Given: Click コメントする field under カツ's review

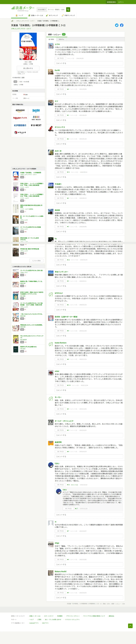Looking at the screenshot, I should point(89,120).
